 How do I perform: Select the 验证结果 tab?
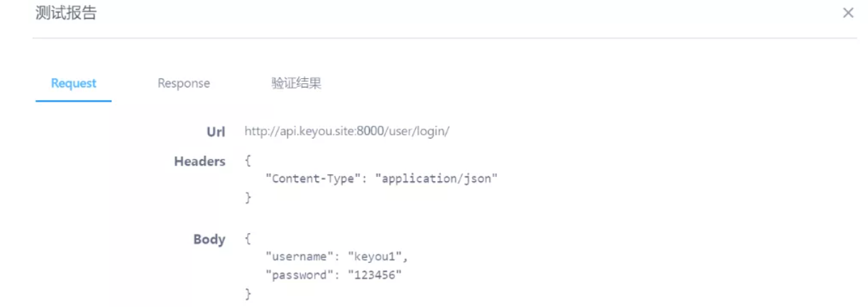[297, 83]
